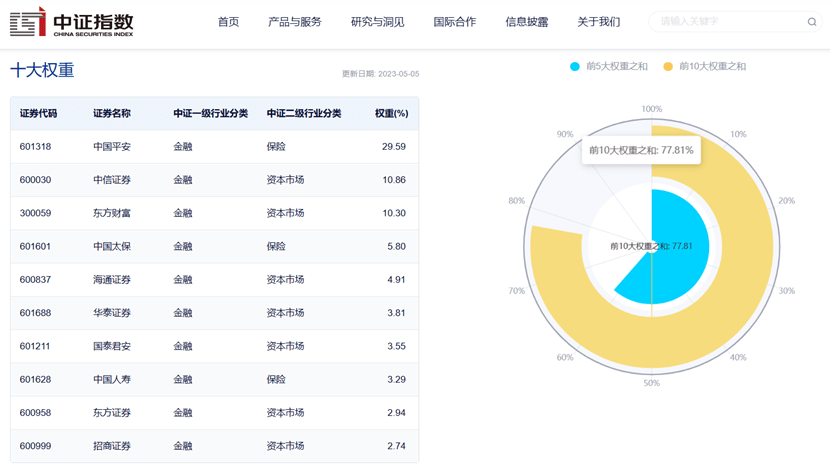Viewport: 830px width, 468px height.
Task: Open the 首页 menu item
Action: point(228,22)
